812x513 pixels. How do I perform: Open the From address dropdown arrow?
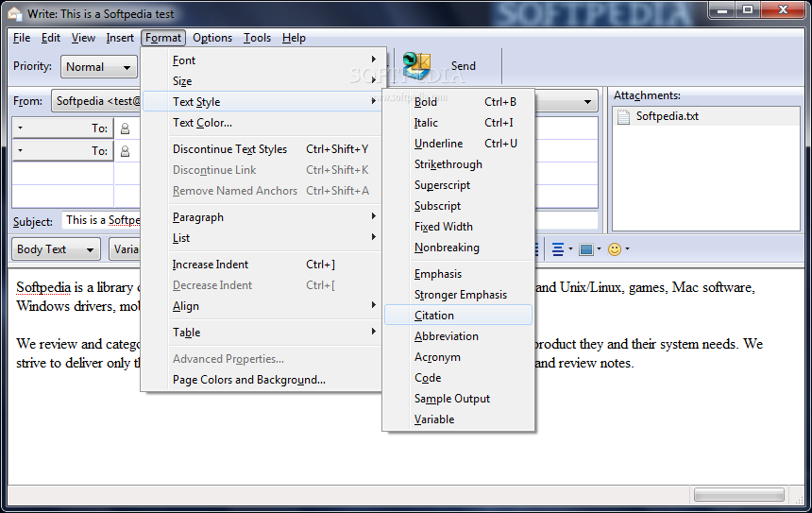587,102
